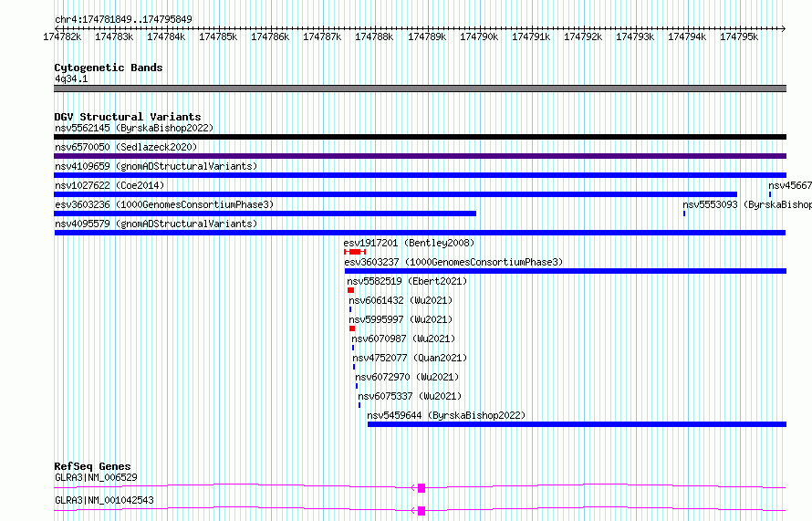The image size is (812, 521).
Task: Select the nsv5459644 (ByrskaBishop2022) blue bar
Action: [x=577, y=424]
